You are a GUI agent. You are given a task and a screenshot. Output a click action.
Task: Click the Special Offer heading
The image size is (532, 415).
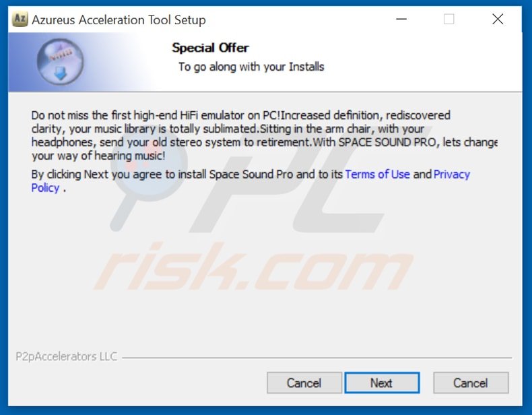pyautogui.click(x=210, y=48)
